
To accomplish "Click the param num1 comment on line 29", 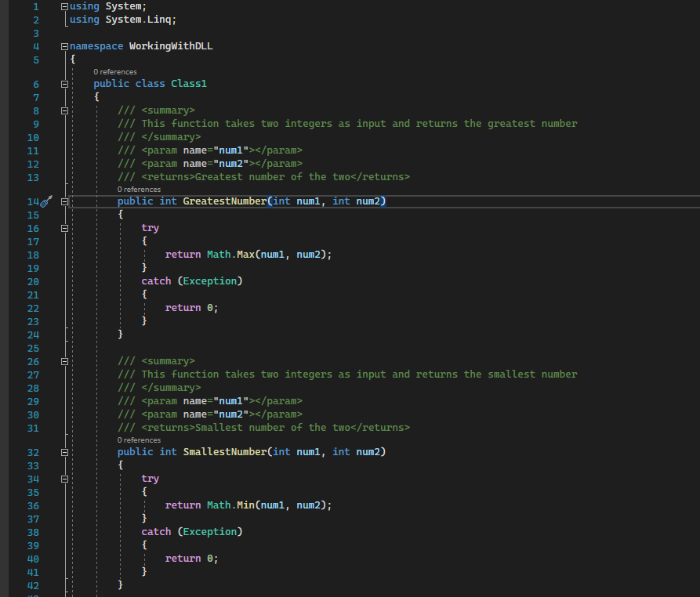I will [x=210, y=401].
